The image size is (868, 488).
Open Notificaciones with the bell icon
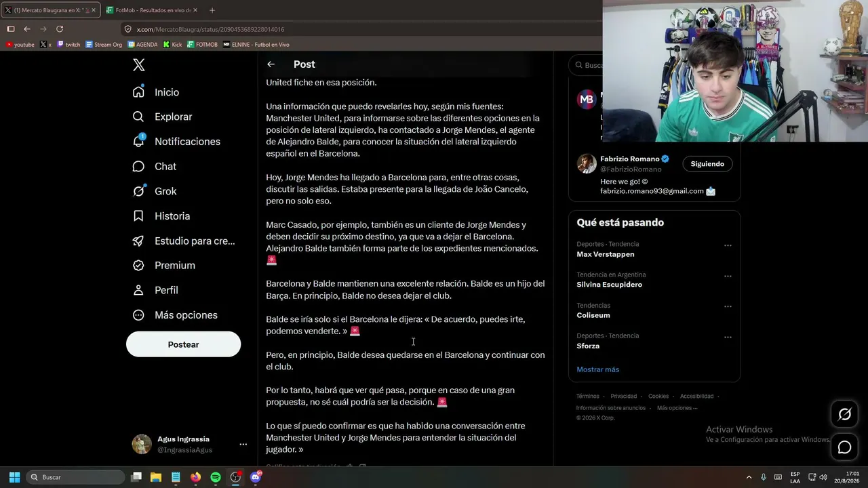pyautogui.click(x=176, y=142)
